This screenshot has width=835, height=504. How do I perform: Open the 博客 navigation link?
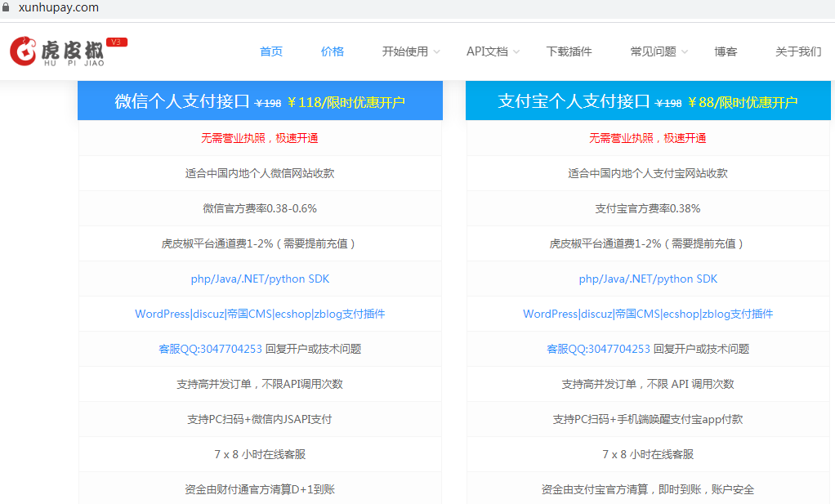(x=726, y=51)
